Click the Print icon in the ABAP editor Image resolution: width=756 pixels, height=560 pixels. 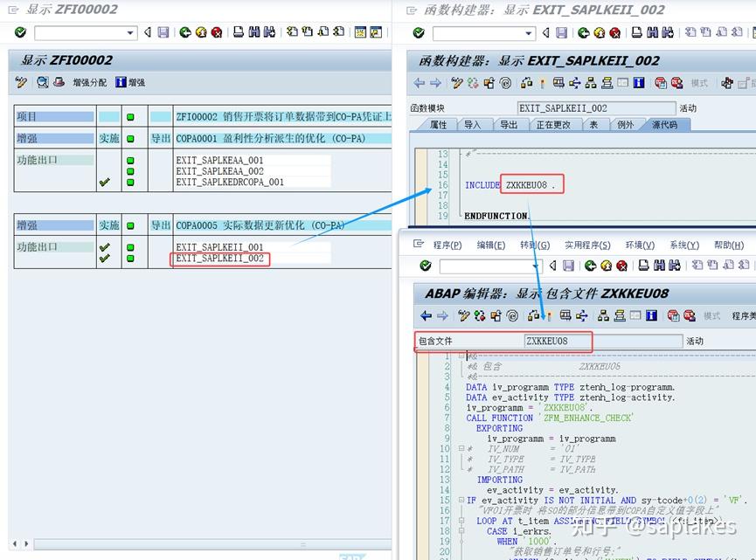pyautogui.click(x=645, y=267)
